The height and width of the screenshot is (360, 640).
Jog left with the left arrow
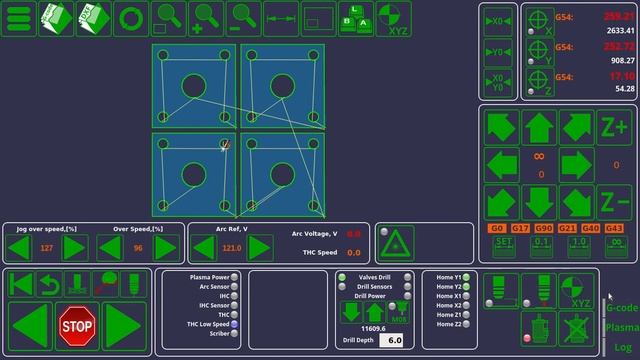[x=502, y=165]
